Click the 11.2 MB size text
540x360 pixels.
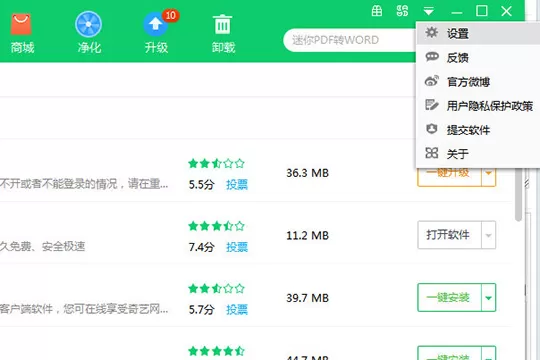click(308, 236)
